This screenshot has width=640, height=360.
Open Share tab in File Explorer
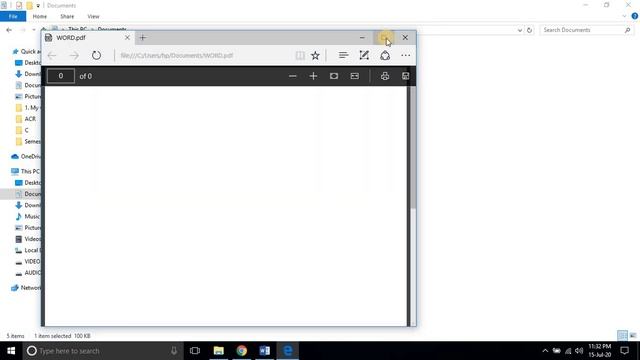[67, 16]
